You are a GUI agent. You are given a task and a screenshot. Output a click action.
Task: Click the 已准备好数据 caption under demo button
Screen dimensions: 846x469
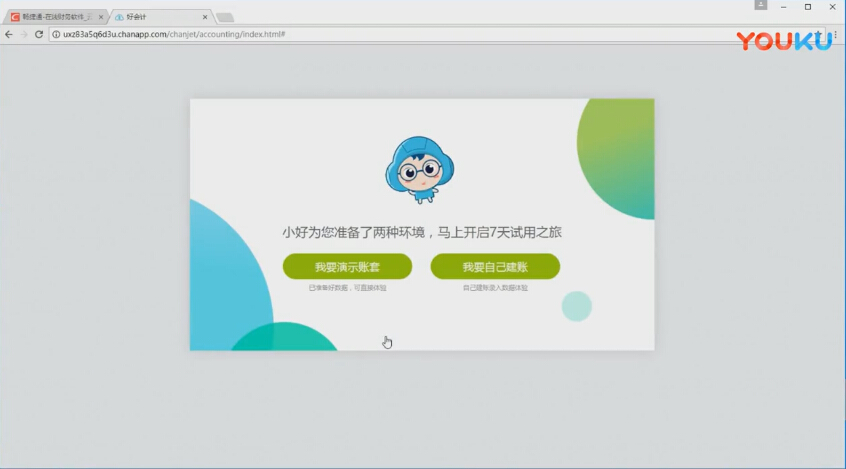347,288
